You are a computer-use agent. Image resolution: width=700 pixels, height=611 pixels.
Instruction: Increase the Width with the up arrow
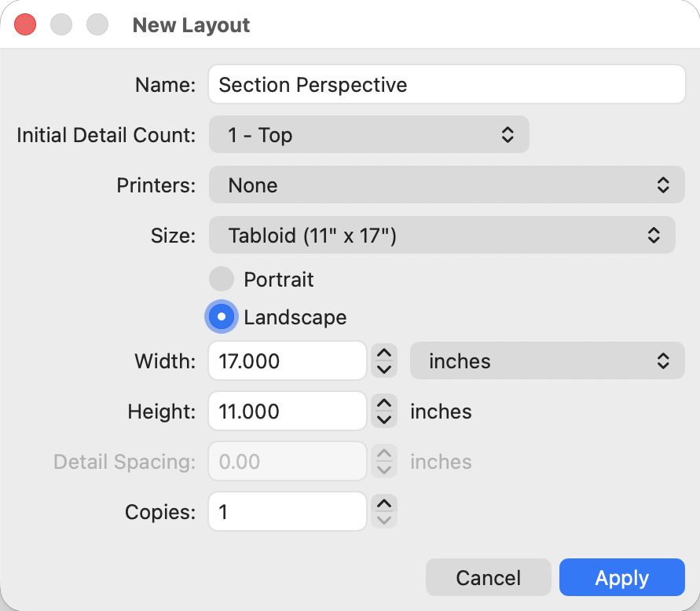384,353
